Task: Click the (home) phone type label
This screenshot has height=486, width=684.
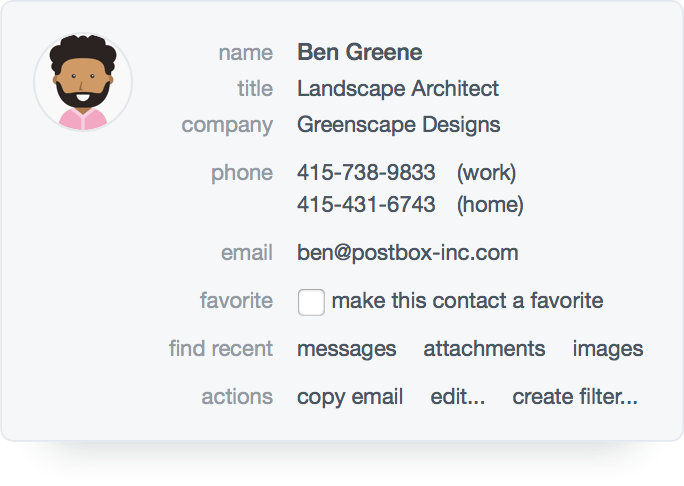Action: click(x=490, y=205)
